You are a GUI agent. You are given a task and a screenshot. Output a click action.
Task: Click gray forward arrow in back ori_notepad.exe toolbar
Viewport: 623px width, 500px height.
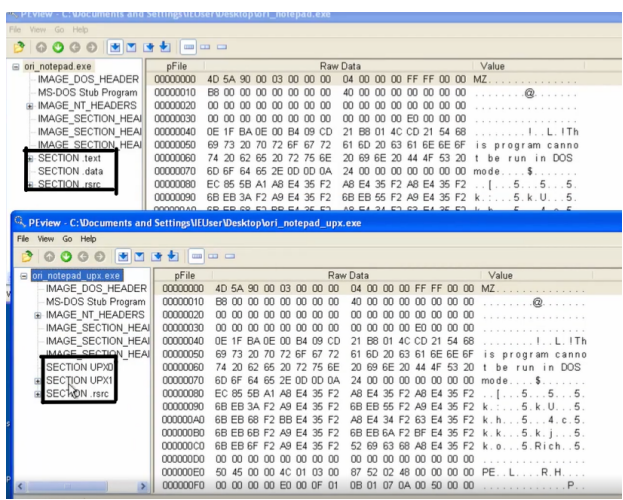tap(91, 48)
